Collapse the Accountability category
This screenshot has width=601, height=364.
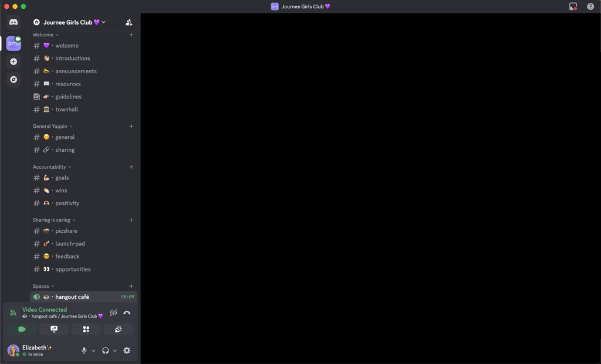[52, 167]
